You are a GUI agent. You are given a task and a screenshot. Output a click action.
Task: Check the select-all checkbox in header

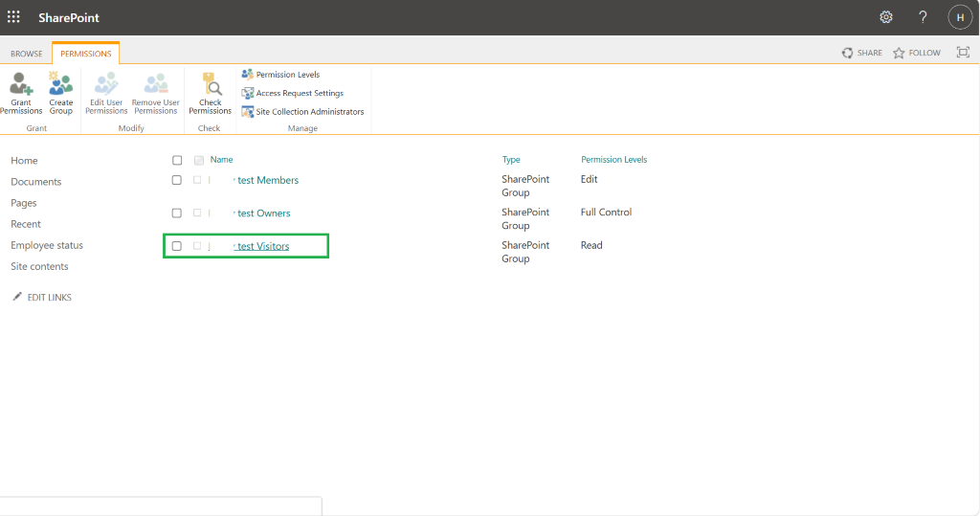(x=177, y=160)
